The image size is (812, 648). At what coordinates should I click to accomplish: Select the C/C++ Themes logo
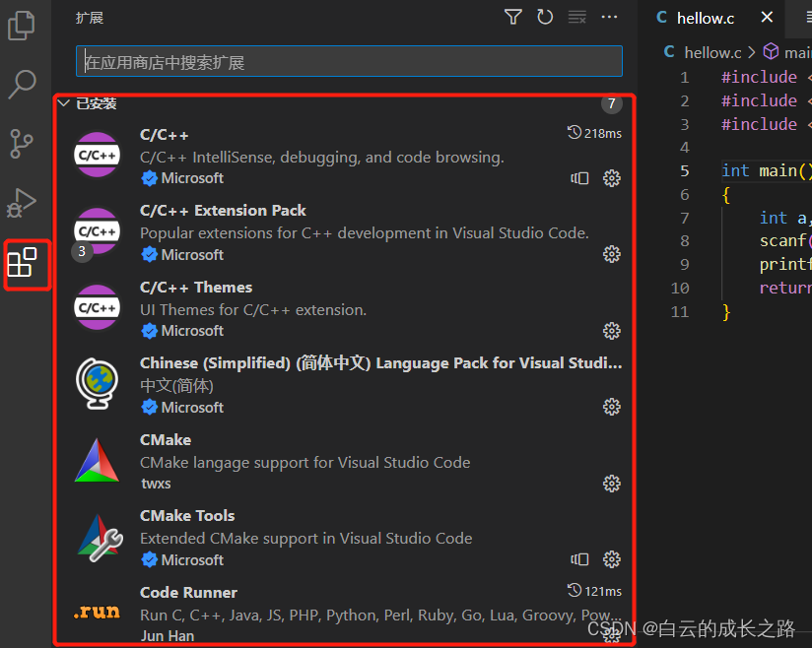point(97,307)
